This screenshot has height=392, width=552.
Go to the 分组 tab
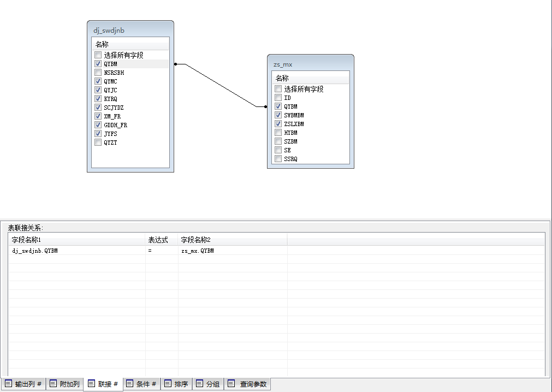point(207,384)
